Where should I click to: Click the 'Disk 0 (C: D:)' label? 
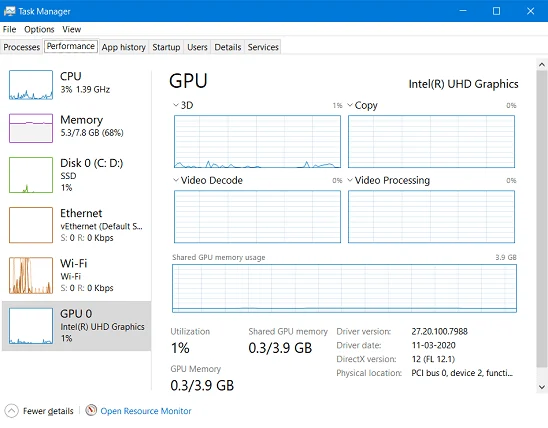(92, 163)
